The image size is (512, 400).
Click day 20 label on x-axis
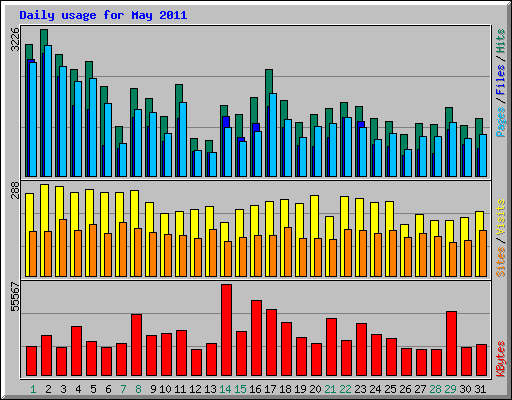coord(315,389)
